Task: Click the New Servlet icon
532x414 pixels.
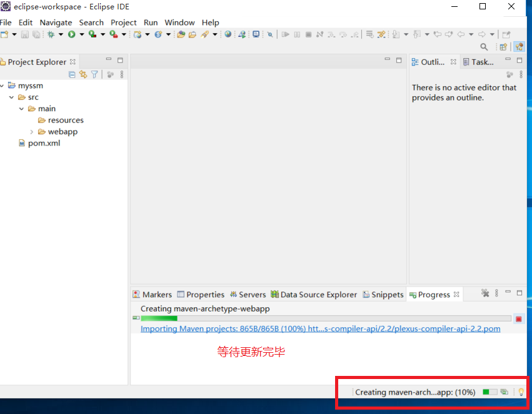Action: pos(158,34)
